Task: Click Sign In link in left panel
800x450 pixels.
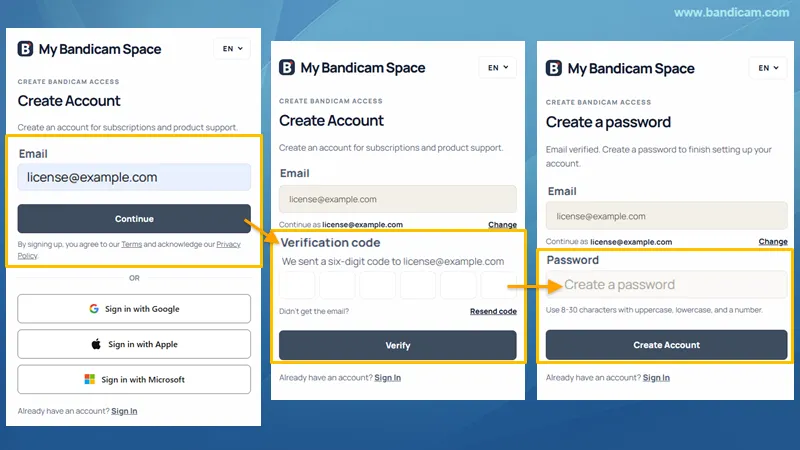Action: tap(124, 411)
